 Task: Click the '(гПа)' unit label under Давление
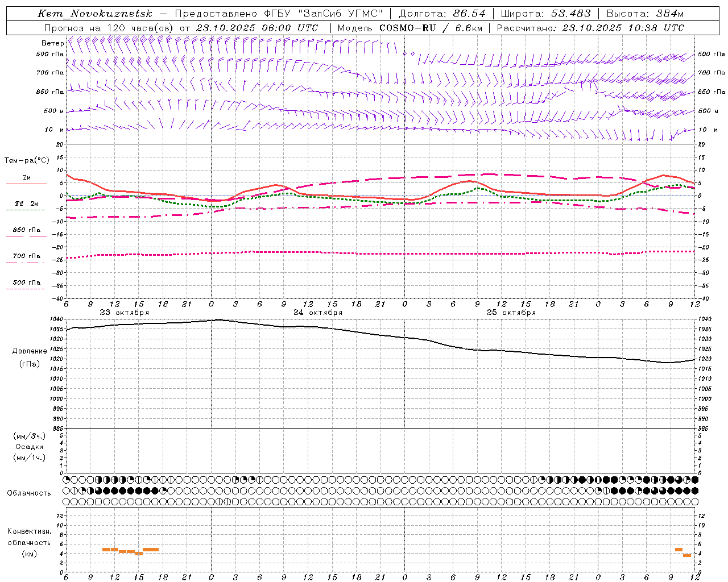(x=30, y=364)
